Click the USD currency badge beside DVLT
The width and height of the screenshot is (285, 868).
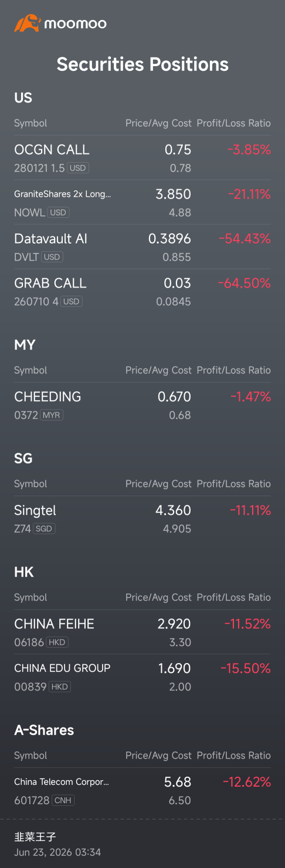point(53,257)
